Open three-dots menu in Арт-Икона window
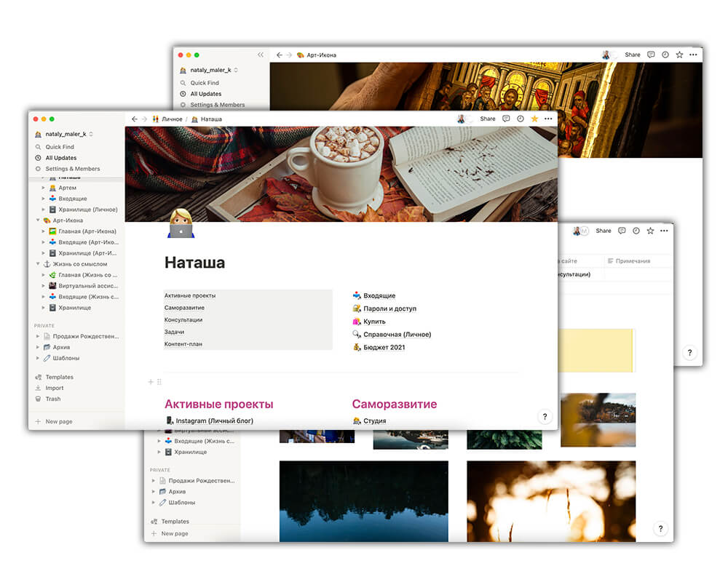Image resolution: width=728 pixels, height=582 pixels. [x=693, y=55]
